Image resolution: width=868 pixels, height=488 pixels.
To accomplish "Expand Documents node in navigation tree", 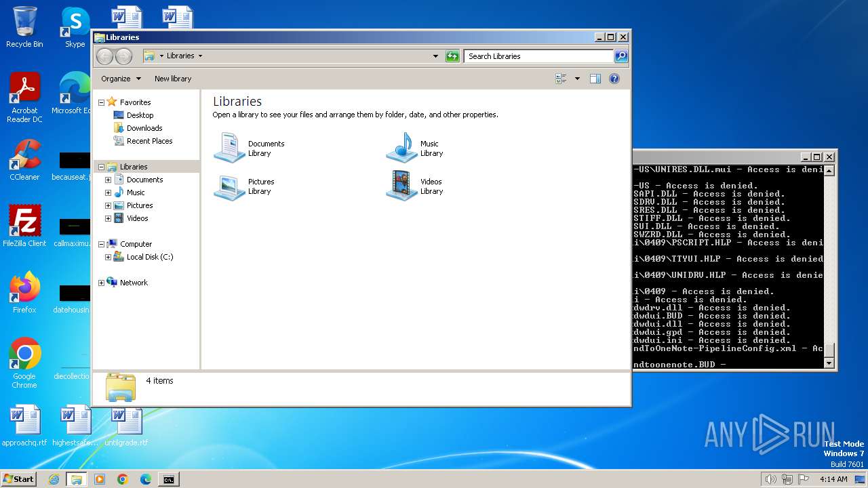I will pos(108,180).
